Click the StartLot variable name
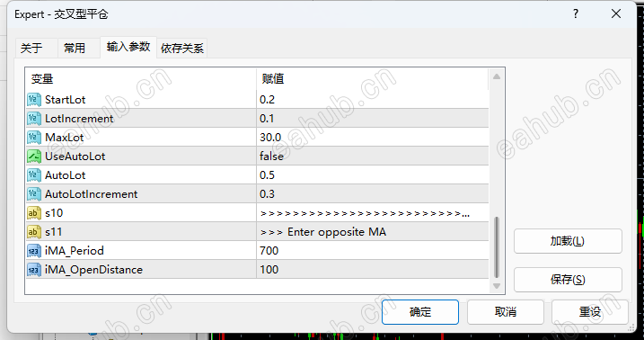The image size is (644, 340). pyautogui.click(x=66, y=100)
